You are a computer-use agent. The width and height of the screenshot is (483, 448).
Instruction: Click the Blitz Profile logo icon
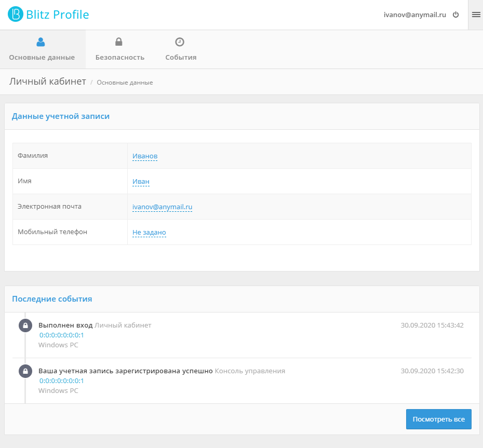pyautogui.click(x=16, y=15)
